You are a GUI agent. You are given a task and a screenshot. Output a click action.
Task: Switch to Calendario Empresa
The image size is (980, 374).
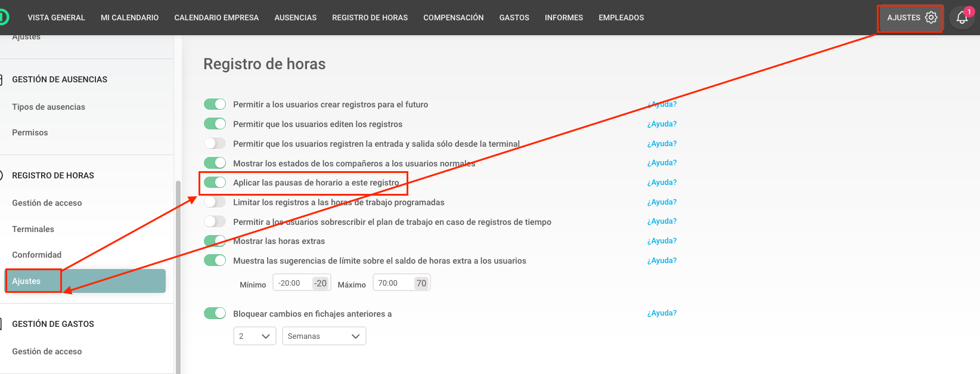click(x=216, y=18)
